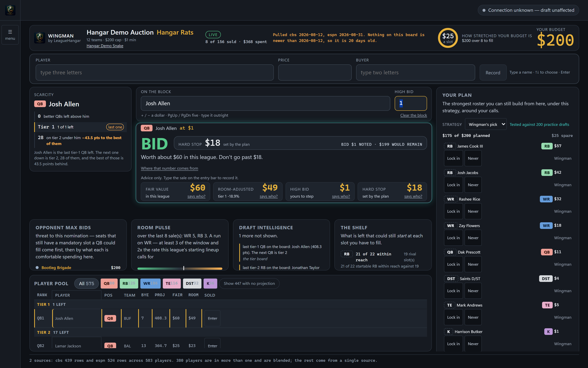Click the High Bid input box
The image size is (588, 368).
point(411,103)
